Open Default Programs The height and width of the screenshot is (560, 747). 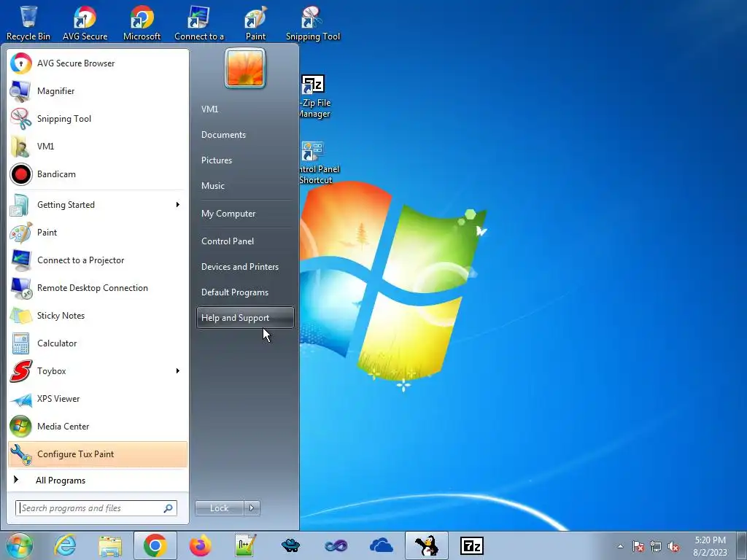245,292
